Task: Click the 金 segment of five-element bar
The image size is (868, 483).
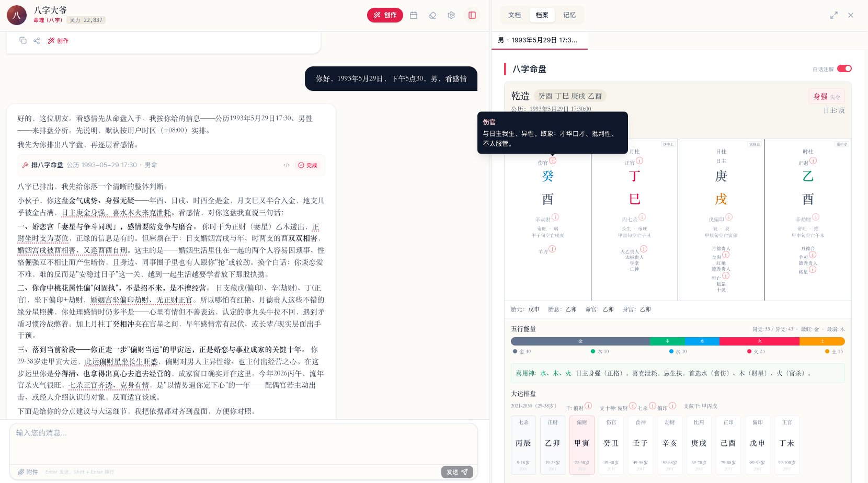Action: tap(580, 341)
